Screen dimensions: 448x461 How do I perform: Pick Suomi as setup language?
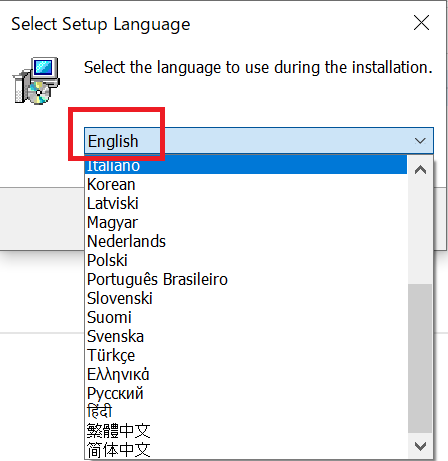[x=246, y=317]
